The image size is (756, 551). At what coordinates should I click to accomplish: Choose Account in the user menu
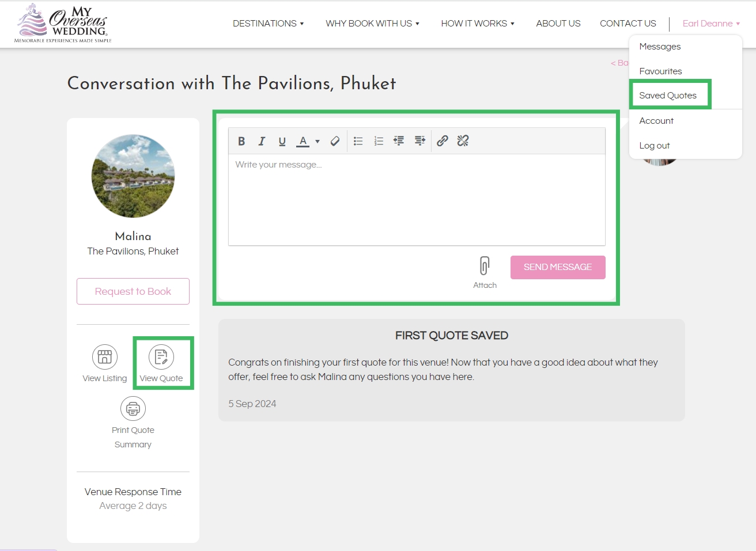point(656,121)
